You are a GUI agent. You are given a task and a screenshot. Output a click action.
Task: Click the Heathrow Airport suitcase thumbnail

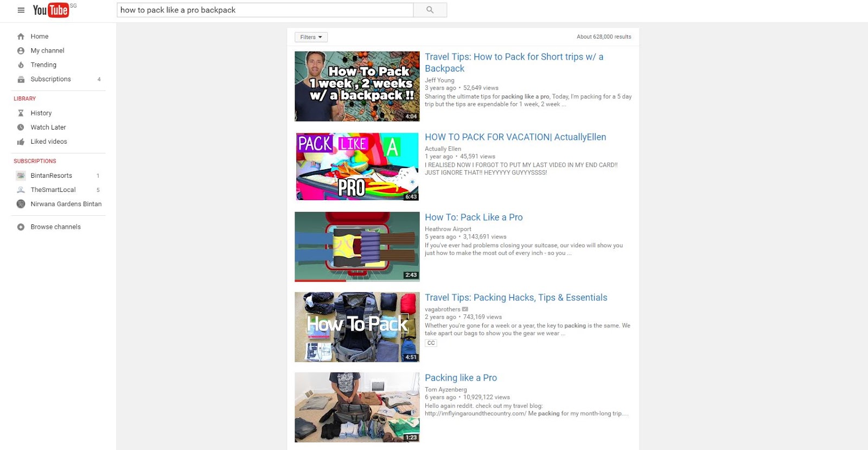click(x=357, y=247)
